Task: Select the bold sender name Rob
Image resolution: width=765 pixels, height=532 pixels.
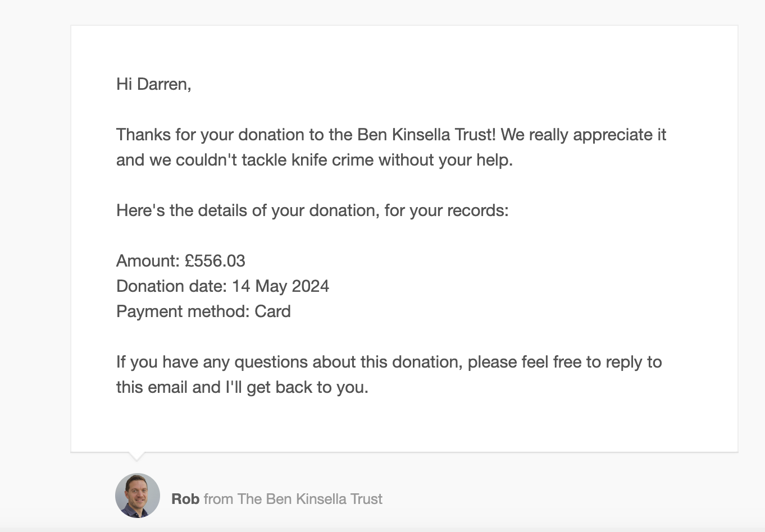Action: [185, 499]
